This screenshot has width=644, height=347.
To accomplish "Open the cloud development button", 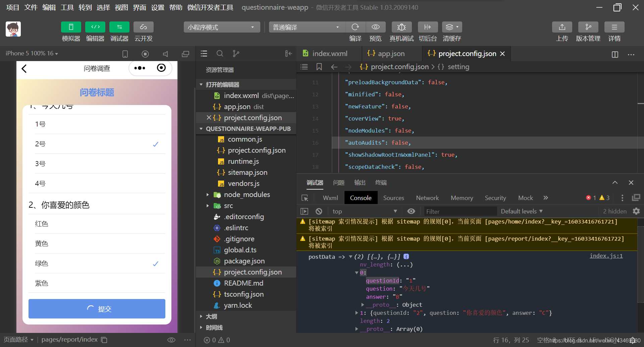I will pyautogui.click(x=144, y=27).
